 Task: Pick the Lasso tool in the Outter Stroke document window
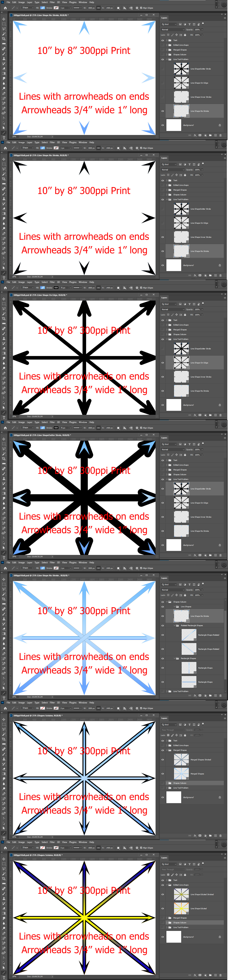4,449
